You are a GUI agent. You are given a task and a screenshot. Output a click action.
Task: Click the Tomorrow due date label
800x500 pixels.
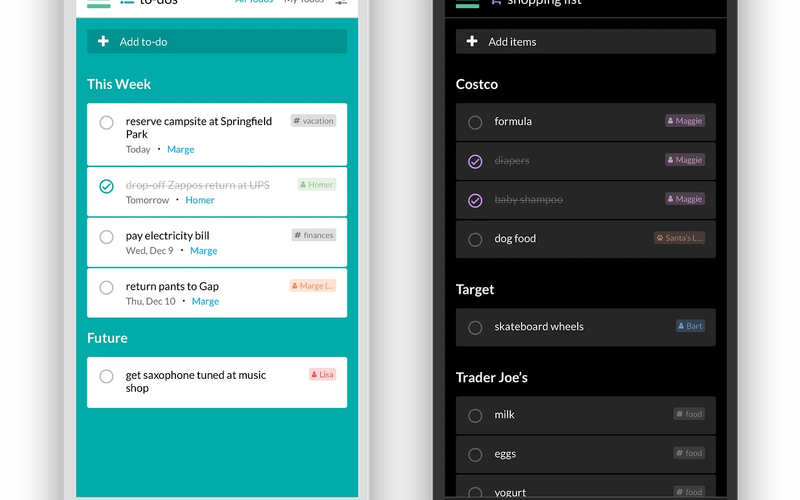(x=147, y=200)
